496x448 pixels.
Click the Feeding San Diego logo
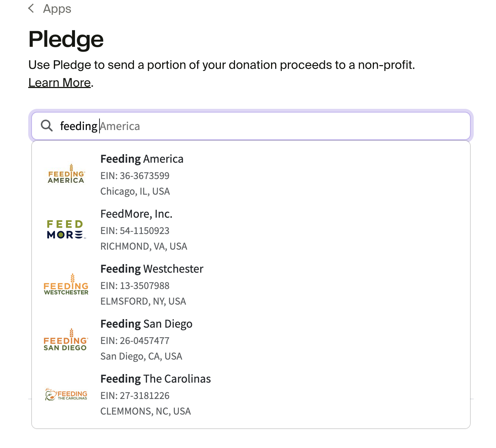click(x=66, y=340)
